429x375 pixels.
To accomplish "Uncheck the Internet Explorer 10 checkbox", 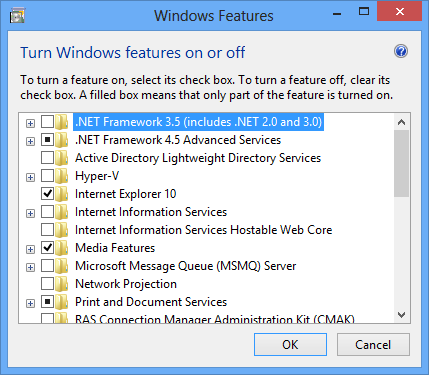I will point(47,194).
